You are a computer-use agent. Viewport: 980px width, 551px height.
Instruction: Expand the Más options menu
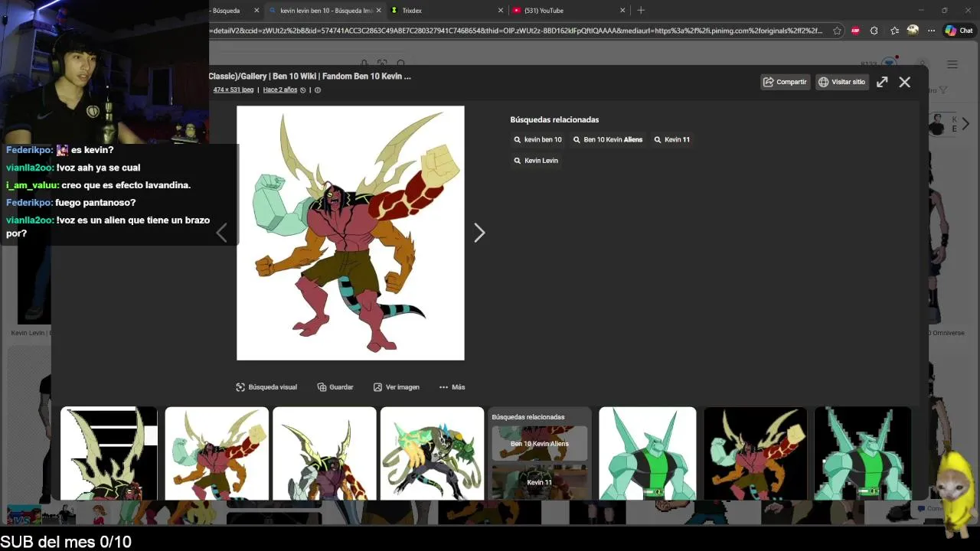pos(452,387)
